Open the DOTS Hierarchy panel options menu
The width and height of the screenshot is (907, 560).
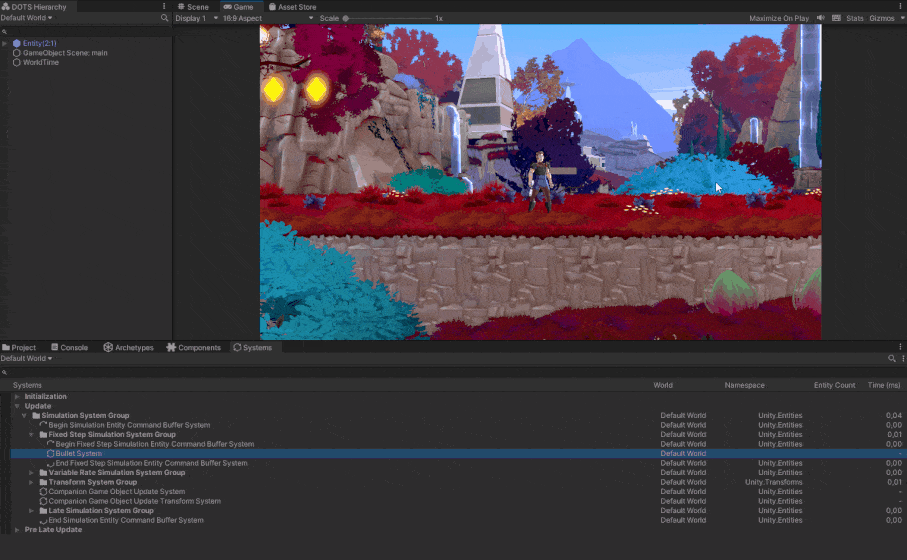click(x=164, y=6)
